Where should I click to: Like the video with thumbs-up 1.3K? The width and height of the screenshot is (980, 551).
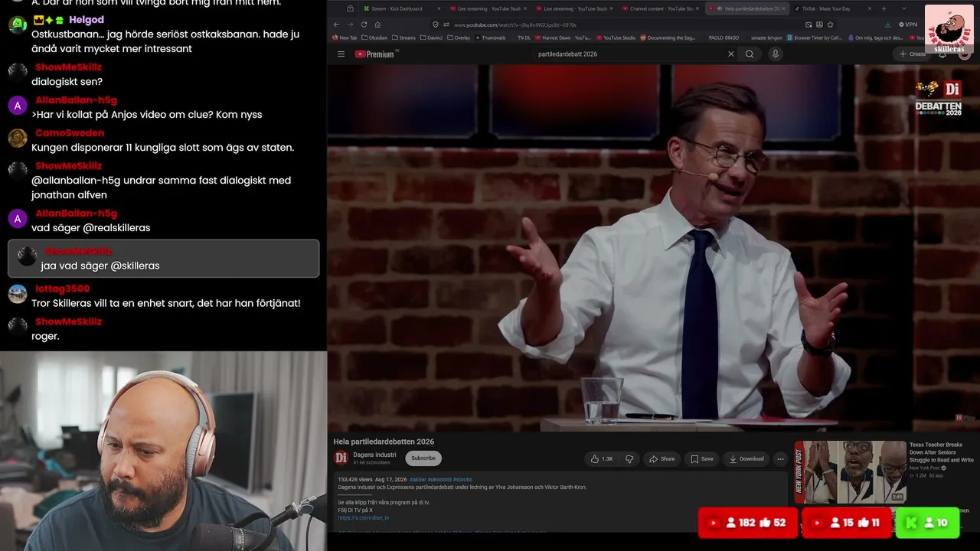click(x=601, y=459)
